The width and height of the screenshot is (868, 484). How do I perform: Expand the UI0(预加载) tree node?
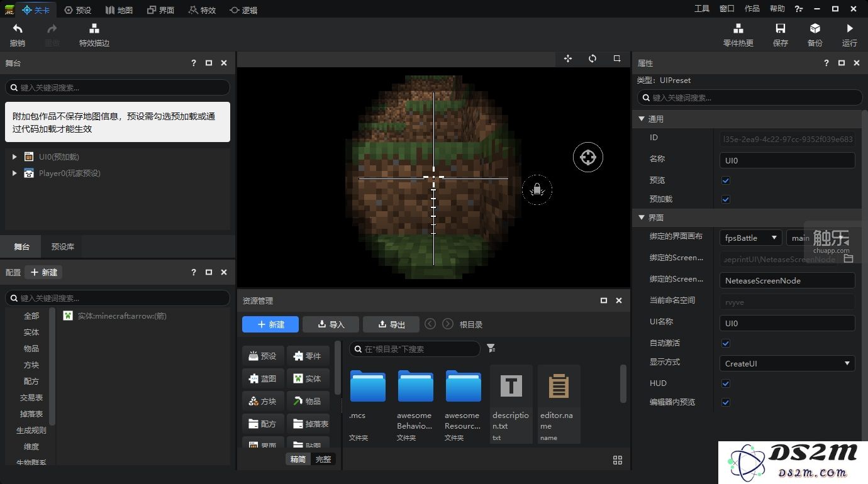[x=14, y=157]
